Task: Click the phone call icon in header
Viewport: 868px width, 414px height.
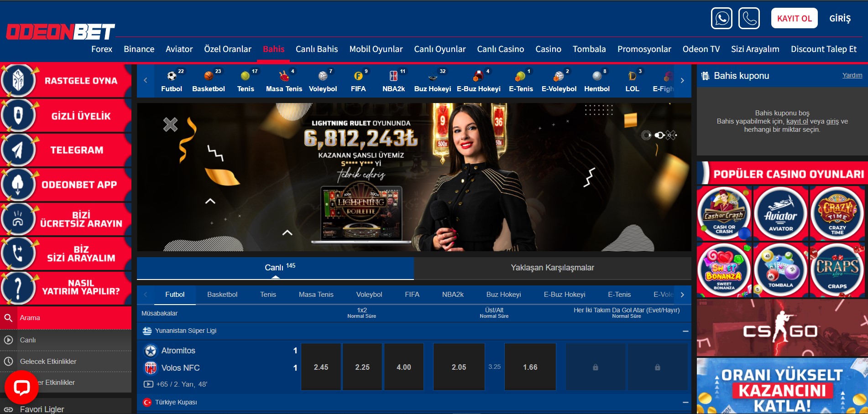Action: point(749,18)
